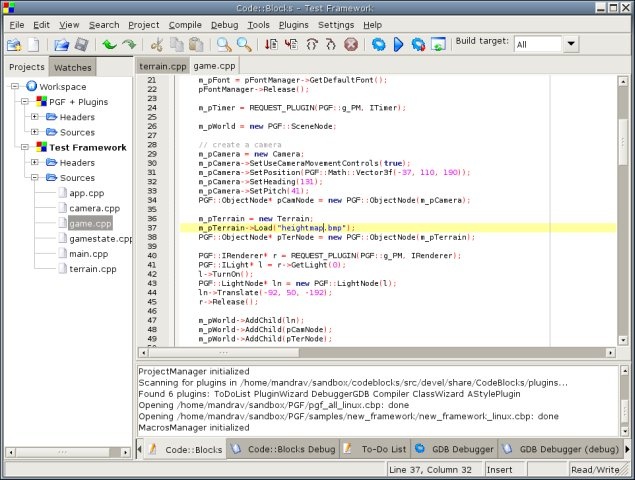Click the Save file icon

coord(81,45)
